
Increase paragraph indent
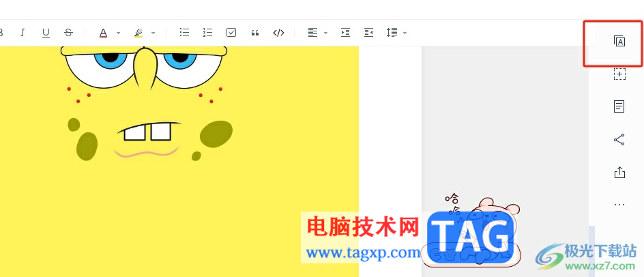click(345, 33)
